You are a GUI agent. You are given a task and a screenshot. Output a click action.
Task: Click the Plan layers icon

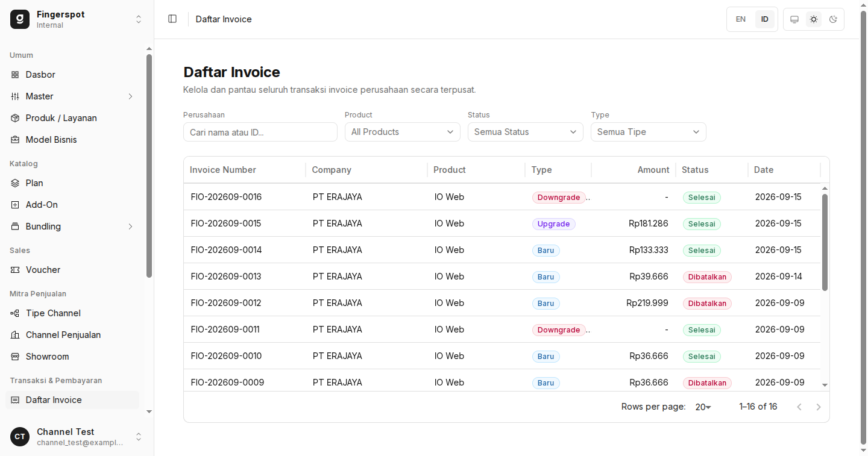pos(15,183)
